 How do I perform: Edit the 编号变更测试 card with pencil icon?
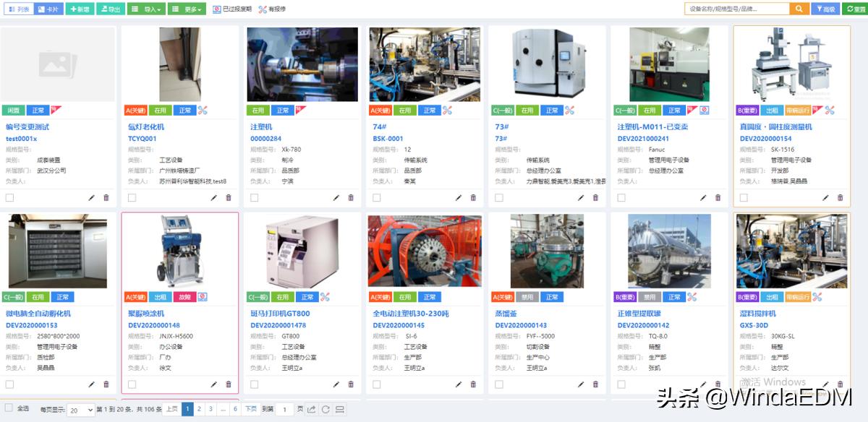coord(92,197)
